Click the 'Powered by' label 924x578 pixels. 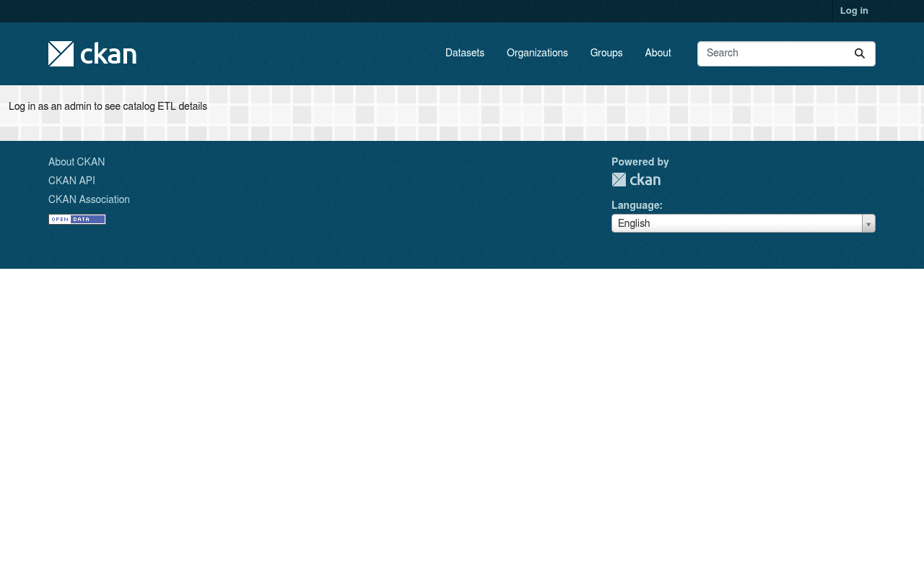pyautogui.click(x=640, y=163)
